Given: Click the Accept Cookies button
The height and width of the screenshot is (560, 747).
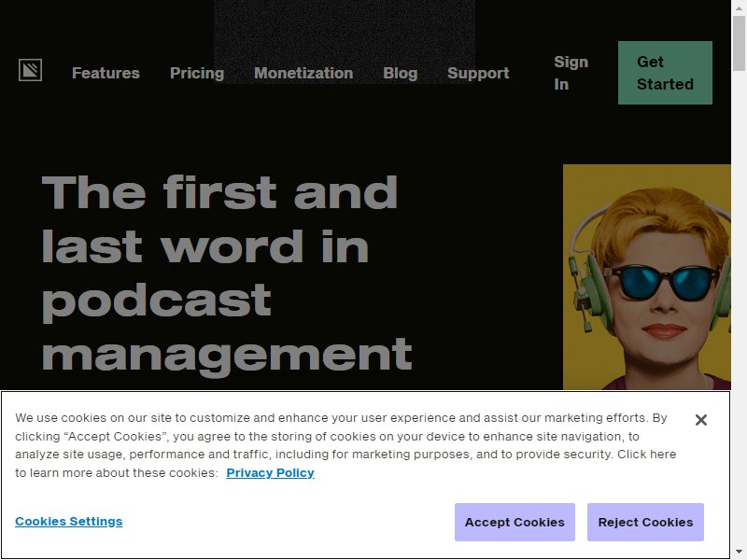Looking at the screenshot, I should [514, 522].
